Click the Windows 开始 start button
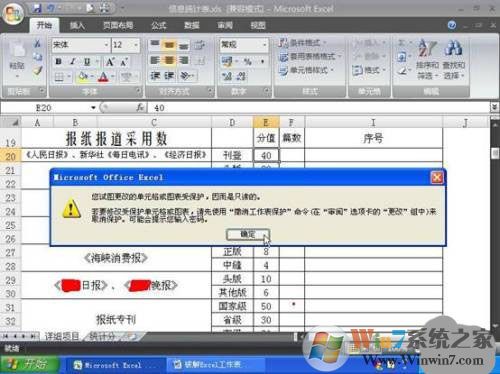Image resolution: width=500 pixels, height=374 pixels. (x=29, y=364)
